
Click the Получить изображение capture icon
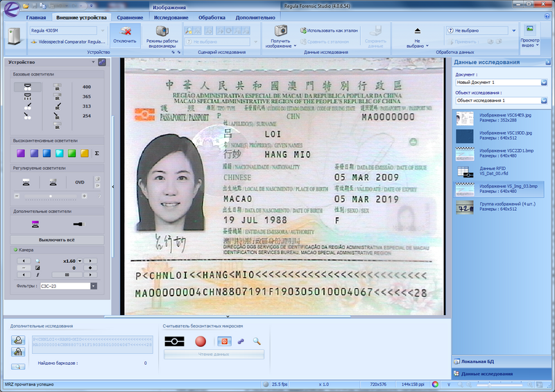(x=280, y=35)
